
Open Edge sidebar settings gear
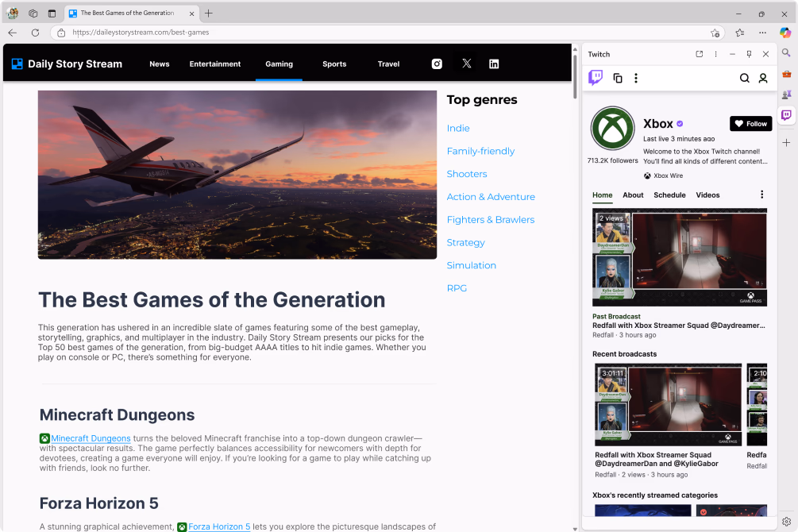click(786, 522)
